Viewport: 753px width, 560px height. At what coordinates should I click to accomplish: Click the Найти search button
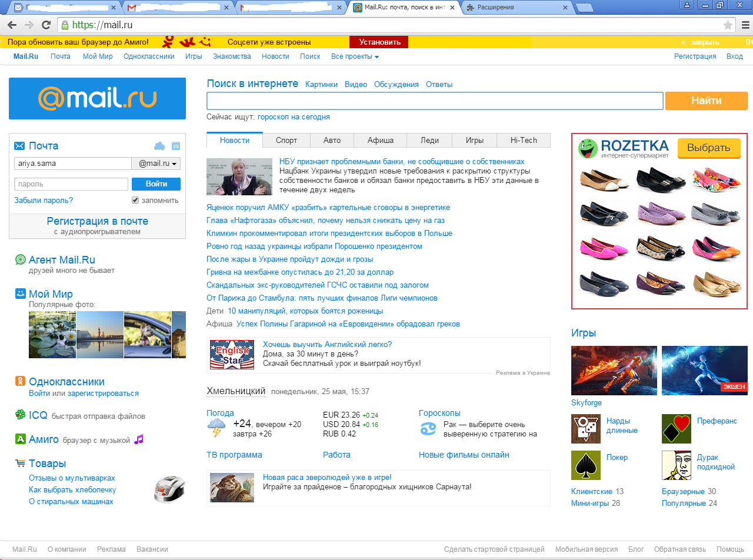pyautogui.click(x=707, y=101)
